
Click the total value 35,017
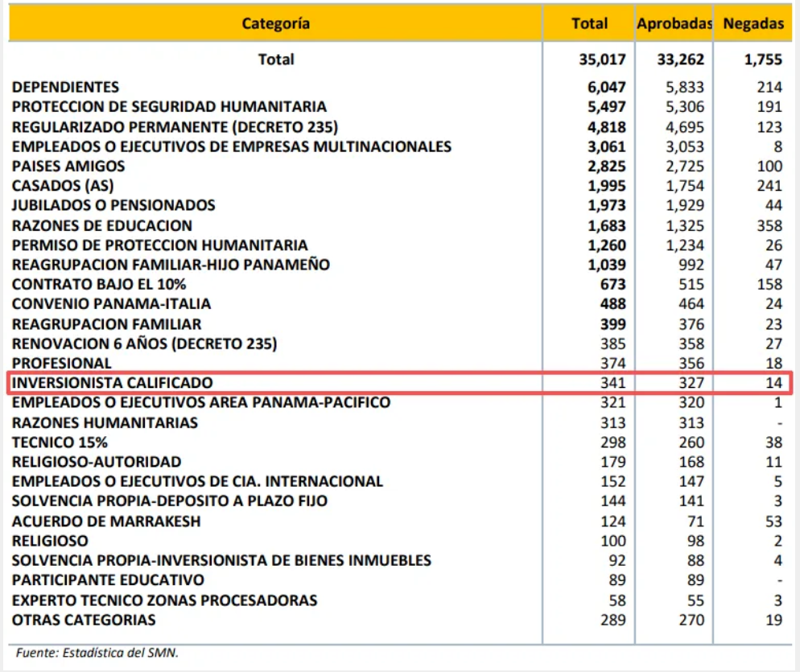(602, 60)
